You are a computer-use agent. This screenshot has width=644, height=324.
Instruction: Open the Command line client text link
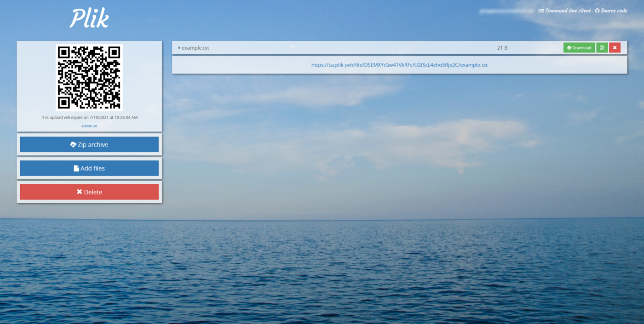(568, 11)
